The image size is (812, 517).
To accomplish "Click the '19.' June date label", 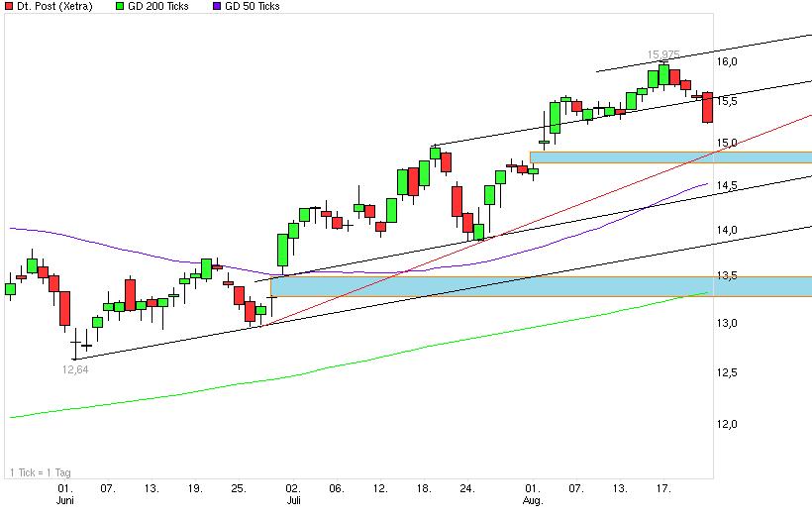I will (195, 488).
